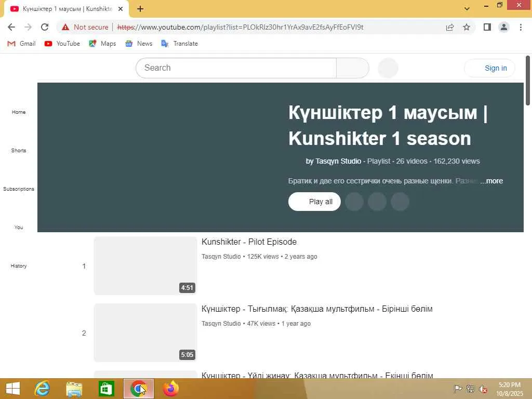The width and height of the screenshot is (532, 399).
Task: Open Action Center flag in tray
Action: [x=458, y=389]
